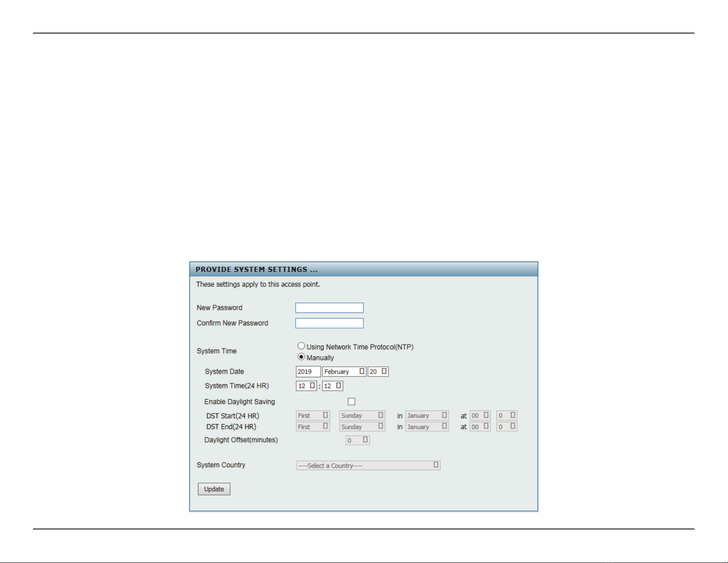
Task: Click the New Password label
Action: pyautogui.click(x=220, y=308)
